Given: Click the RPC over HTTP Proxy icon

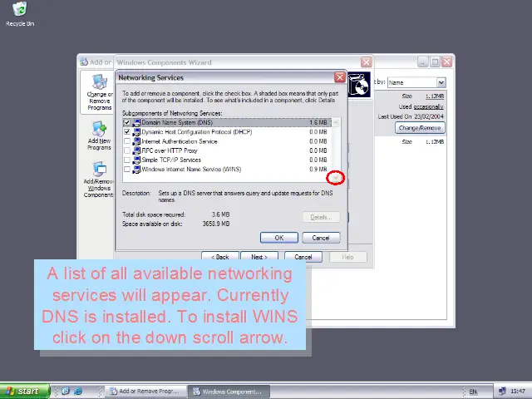Looking at the screenshot, I should click(136, 150).
